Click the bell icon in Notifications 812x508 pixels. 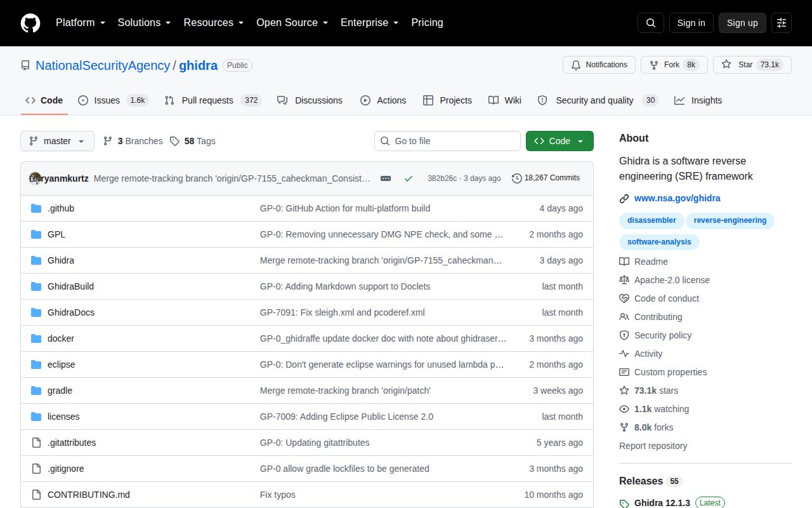(576, 65)
